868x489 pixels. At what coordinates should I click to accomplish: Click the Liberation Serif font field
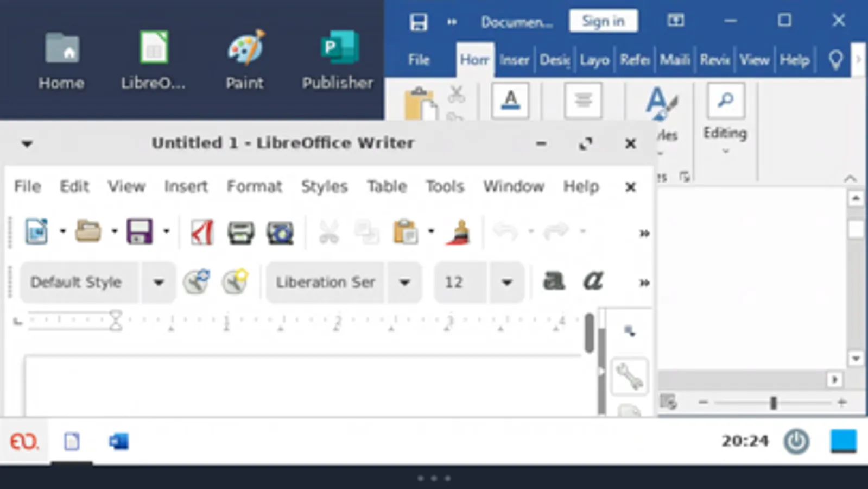click(325, 282)
